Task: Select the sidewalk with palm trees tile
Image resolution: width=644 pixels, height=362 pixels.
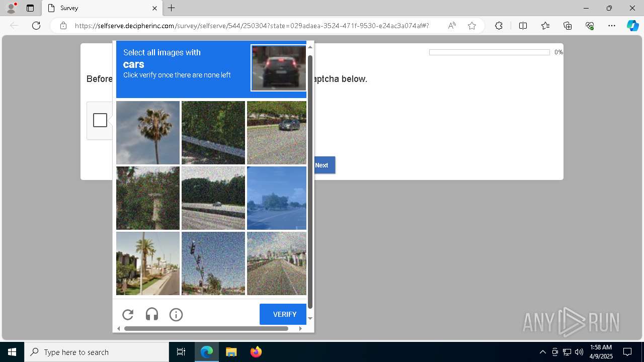Action: click(148, 263)
